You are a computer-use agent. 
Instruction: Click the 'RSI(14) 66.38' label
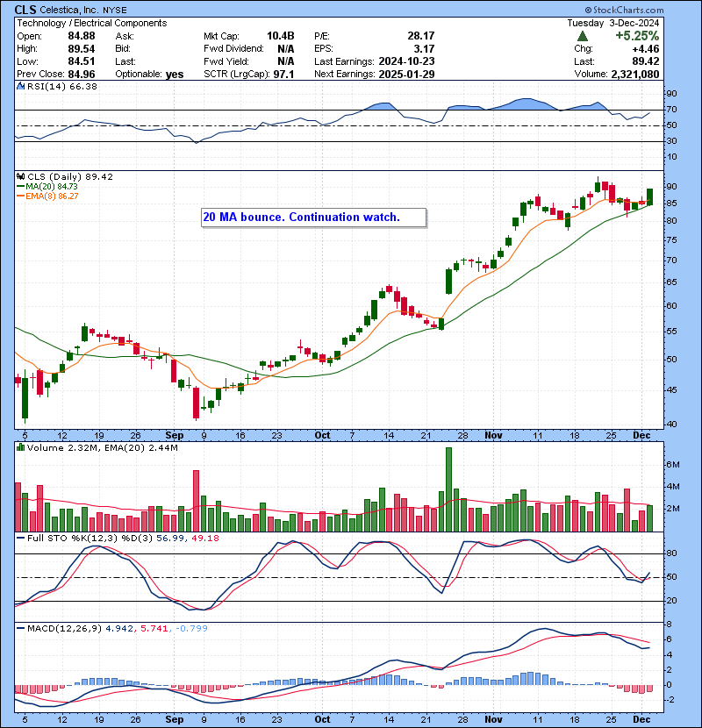tap(62, 86)
